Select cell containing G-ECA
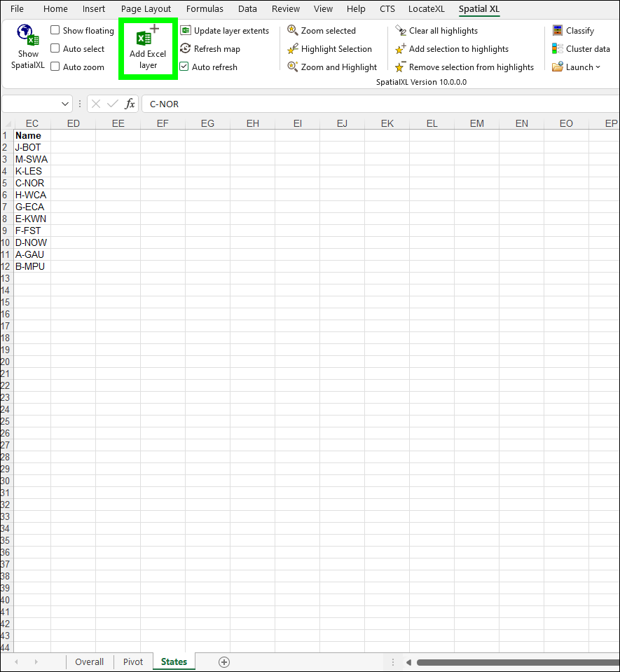This screenshot has width=620, height=672. (29, 207)
